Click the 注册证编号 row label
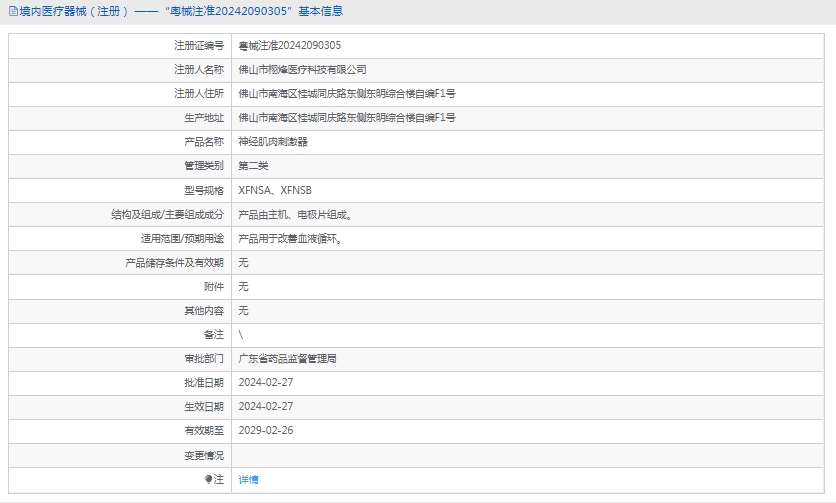 tap(199, 46)
